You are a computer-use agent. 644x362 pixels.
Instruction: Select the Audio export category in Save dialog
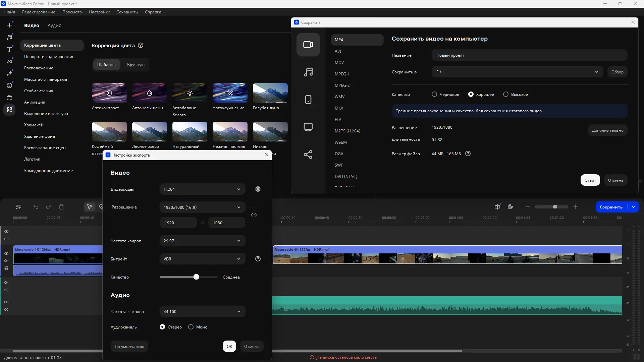pos(308,72)
